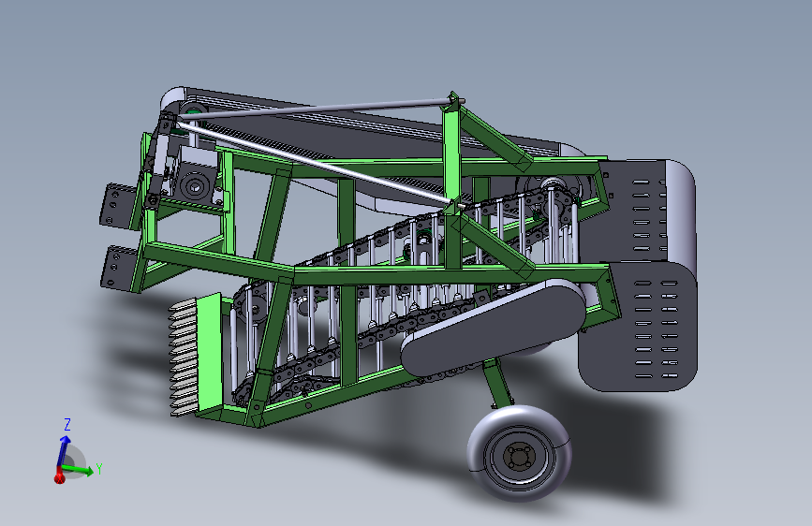Select the digging shovel teeth at the front
812x526 pixels.
click(x=183, y=359)
